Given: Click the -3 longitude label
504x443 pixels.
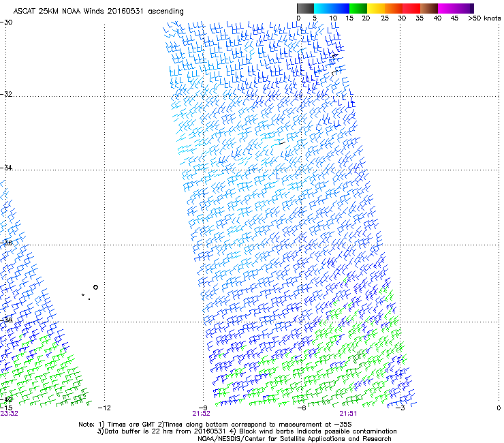Looking at the screenshot, I should [x=400, y=408].
